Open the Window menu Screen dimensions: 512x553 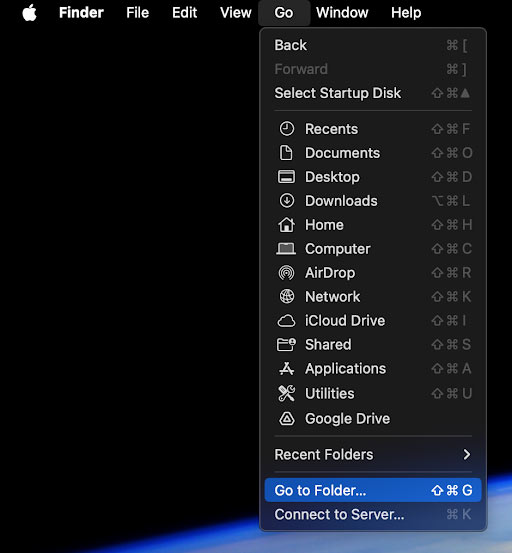[342, 13]
